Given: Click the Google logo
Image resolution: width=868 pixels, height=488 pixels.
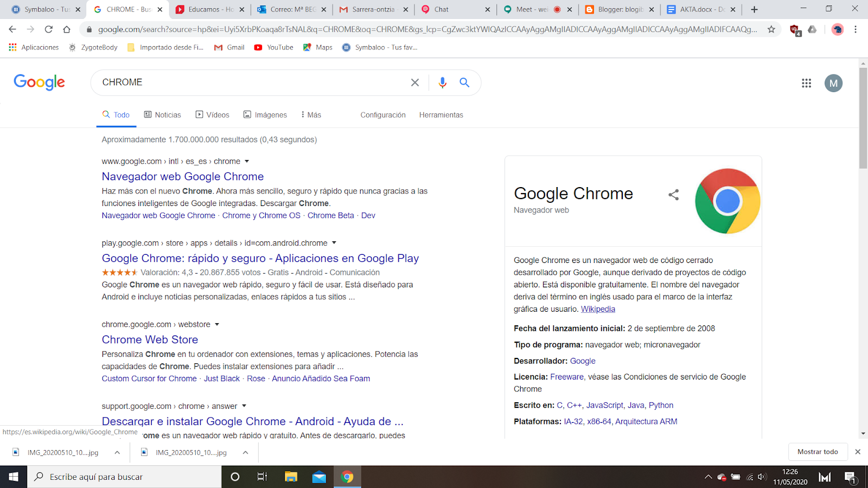Looking at the screenshot, I should (x=39, y=82).
